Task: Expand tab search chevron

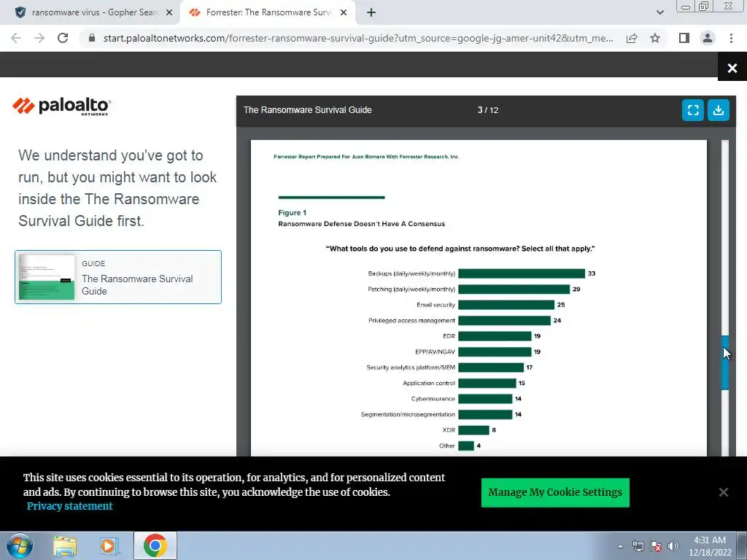Action: pos(659,12)
